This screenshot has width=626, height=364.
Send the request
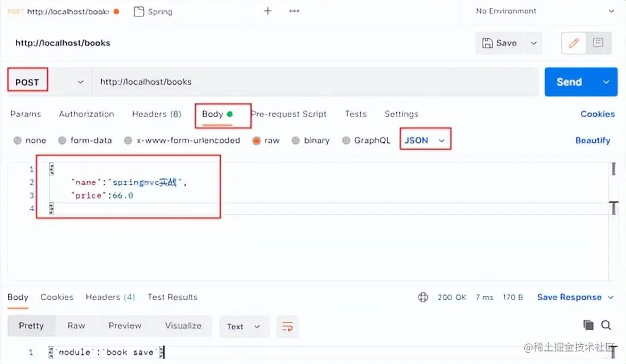pos(569,82)
